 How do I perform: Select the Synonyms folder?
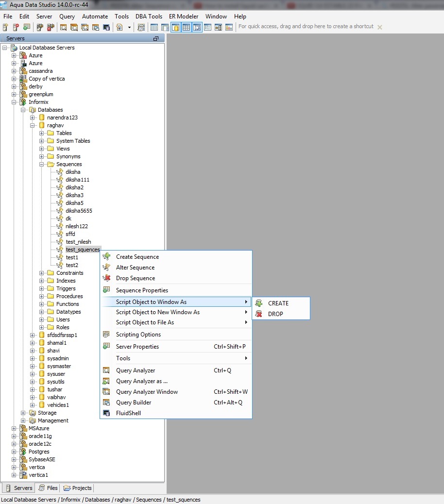coord(68,156)
